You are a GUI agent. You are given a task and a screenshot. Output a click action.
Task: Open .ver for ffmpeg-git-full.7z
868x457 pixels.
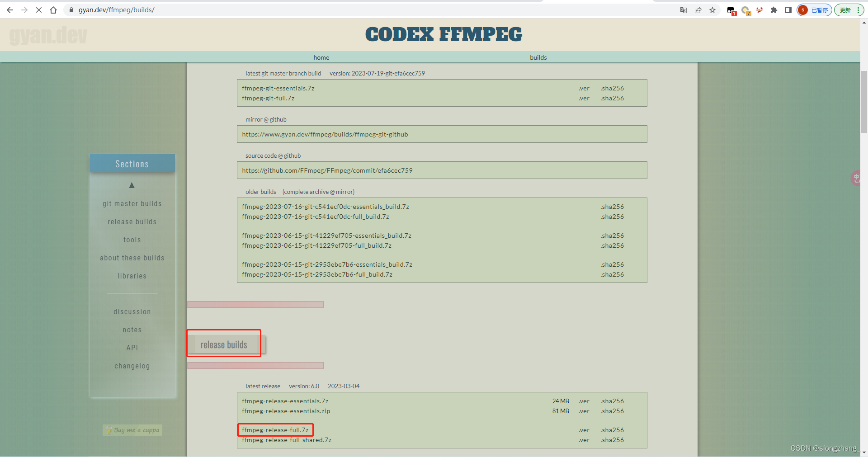tap(584, 98)
